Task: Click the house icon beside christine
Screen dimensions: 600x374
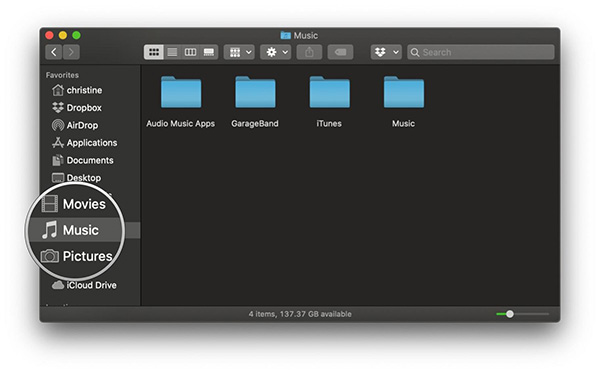Action: click(58, 90)
